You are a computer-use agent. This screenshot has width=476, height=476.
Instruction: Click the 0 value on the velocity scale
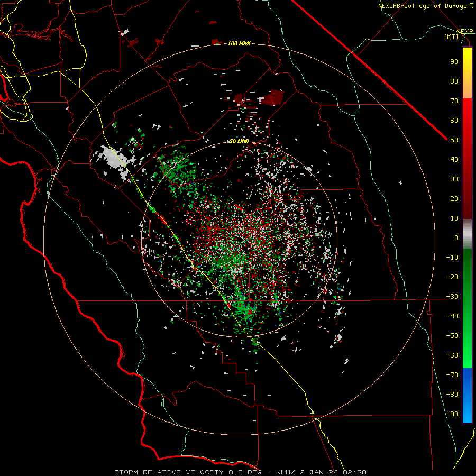(x=456, y=237)
